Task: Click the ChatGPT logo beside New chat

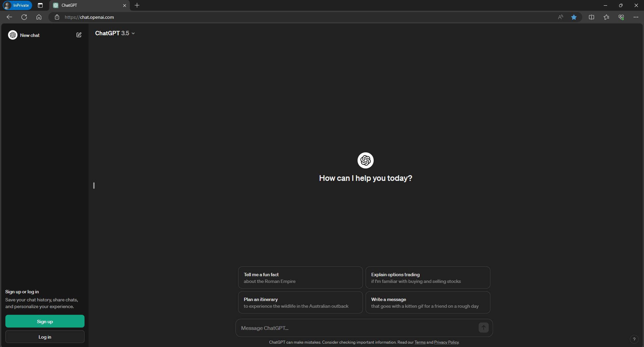Action: pos(13,35)
